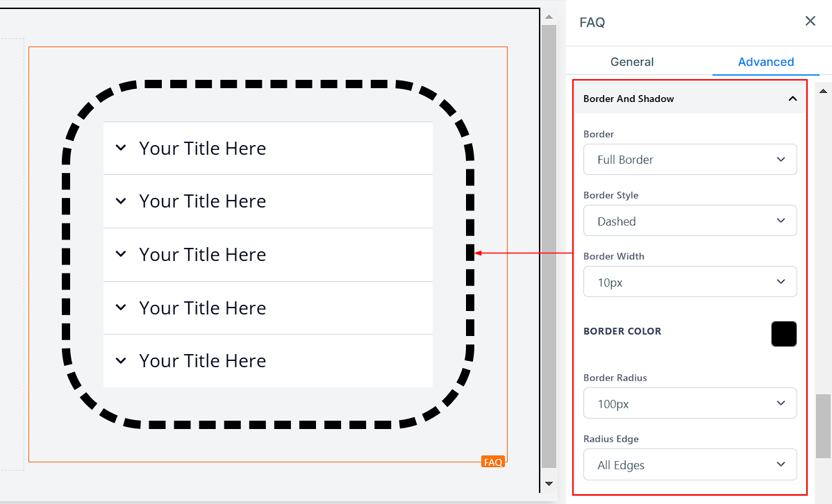Collapse the Border And Shadow section

pos(792,99)
